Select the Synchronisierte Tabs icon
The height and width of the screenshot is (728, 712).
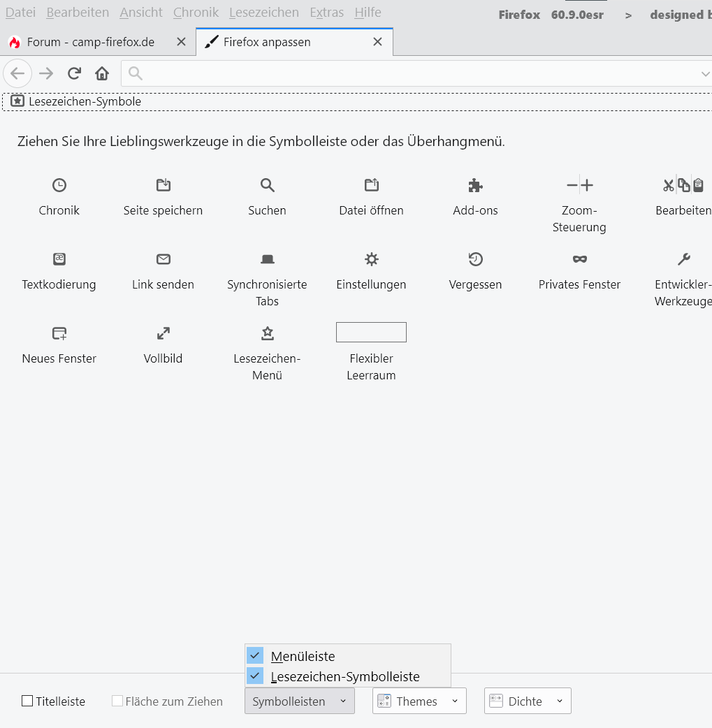267,259
